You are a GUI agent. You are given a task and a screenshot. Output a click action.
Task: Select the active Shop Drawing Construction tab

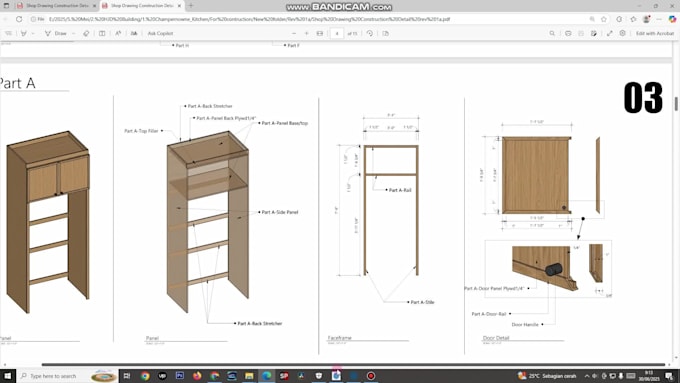point(141,6)
